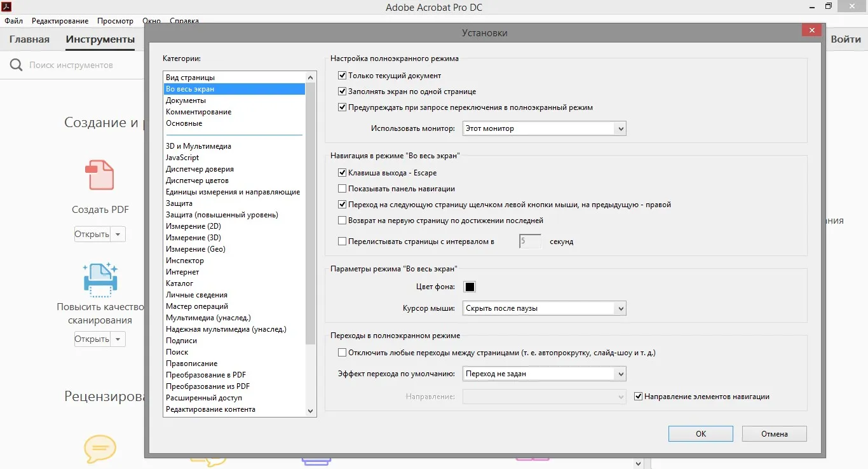Select 'Инспектор' category

[234, 261]
